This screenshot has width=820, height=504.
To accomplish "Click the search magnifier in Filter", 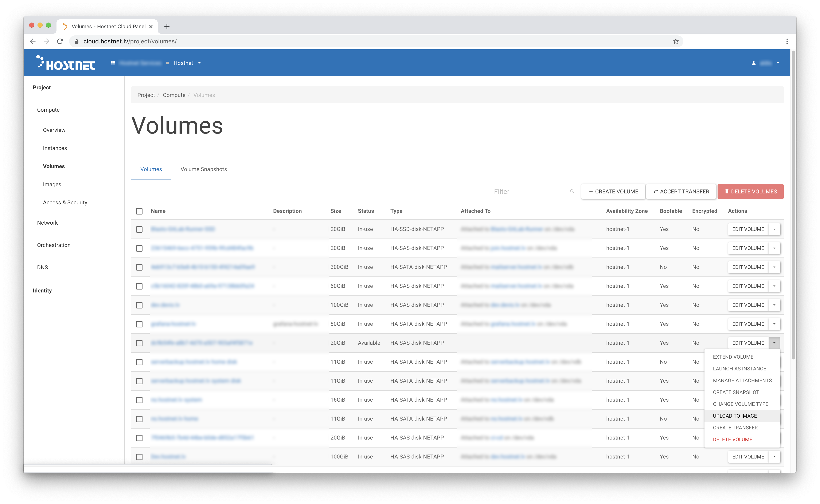I will [572, 191].
